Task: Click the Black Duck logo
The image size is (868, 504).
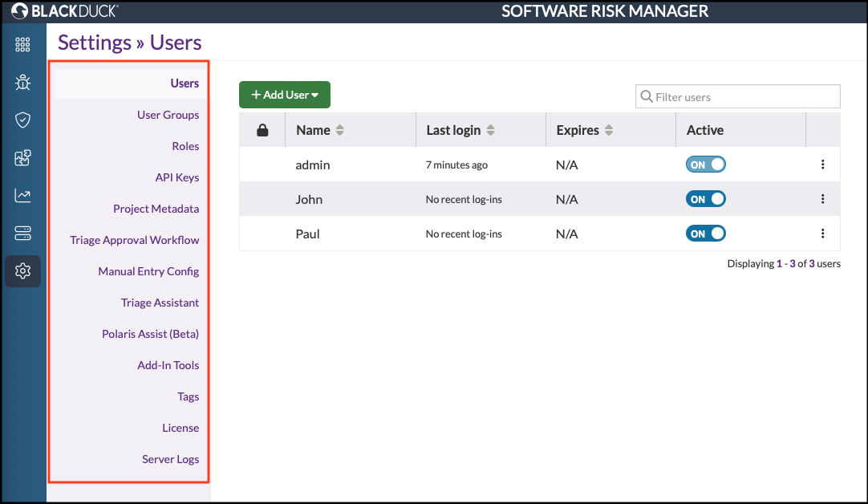Action: [64, 11]
